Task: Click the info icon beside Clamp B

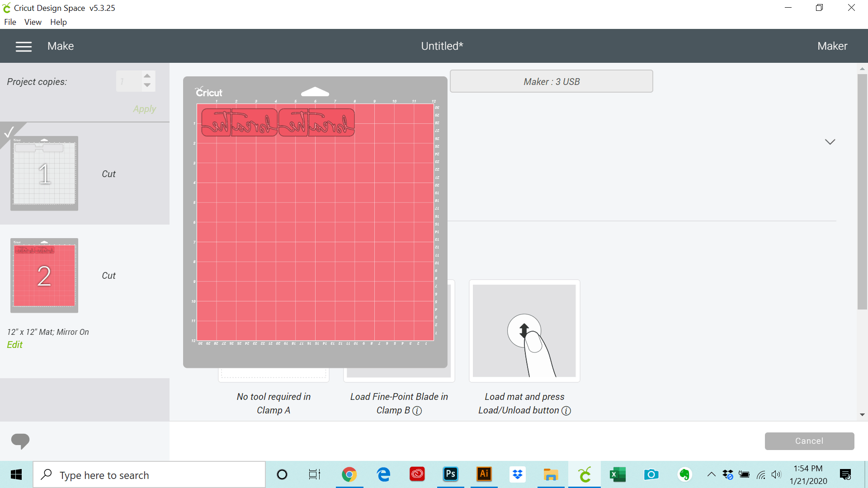Action: (x=417, y=411)
